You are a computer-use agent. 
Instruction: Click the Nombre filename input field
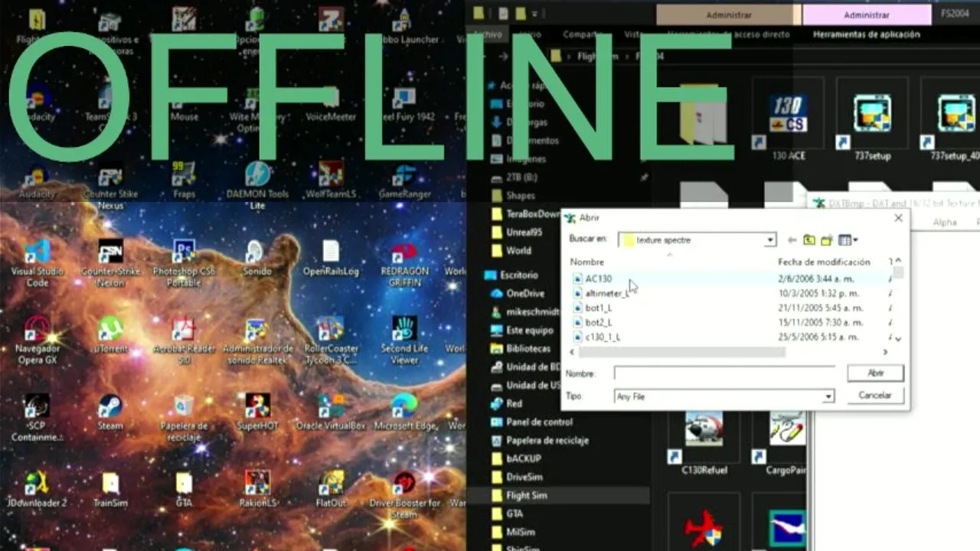tap(724, 373)
